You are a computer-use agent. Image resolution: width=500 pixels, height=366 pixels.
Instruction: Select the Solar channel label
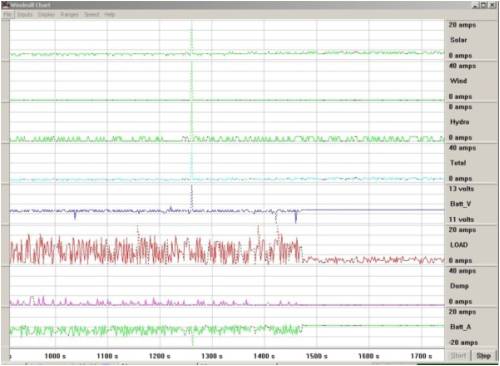tap(459, 40)
